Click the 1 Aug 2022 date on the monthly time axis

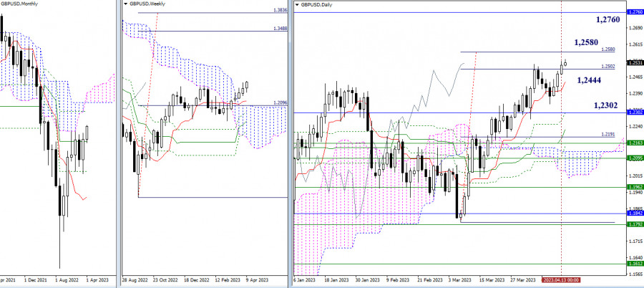[66, 280]
